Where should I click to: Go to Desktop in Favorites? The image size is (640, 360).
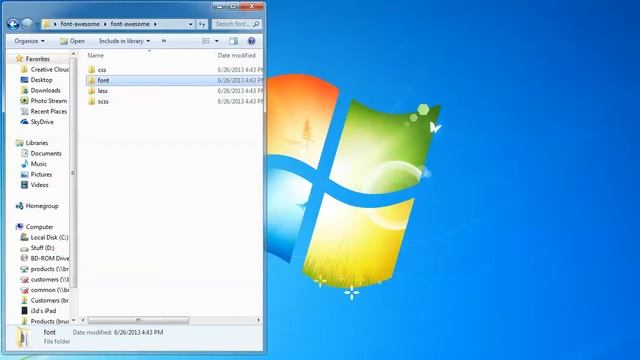(41, 80)
